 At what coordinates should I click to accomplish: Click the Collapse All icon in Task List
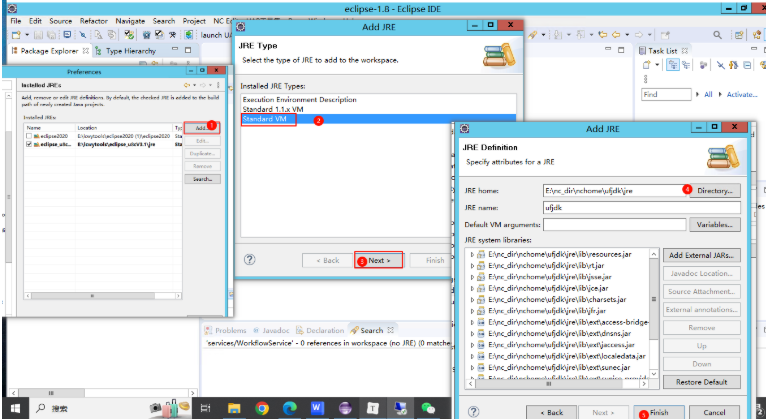click(x=747, y=65)
